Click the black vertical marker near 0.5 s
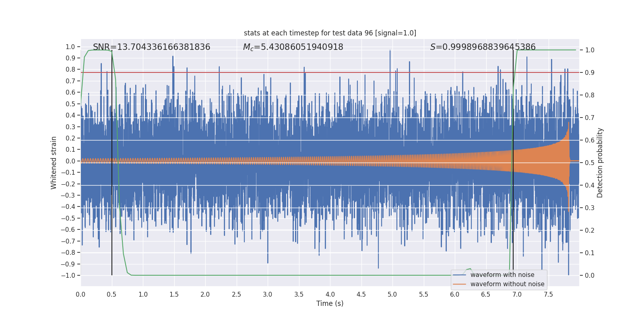644x322 pixels. click(x=112, y=163)
